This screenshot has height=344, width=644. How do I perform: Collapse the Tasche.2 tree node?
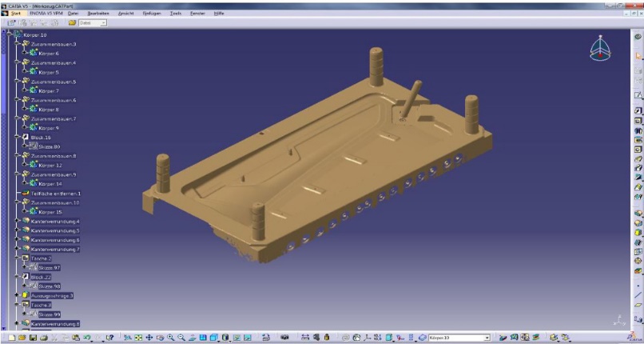[x=16, y=258]
